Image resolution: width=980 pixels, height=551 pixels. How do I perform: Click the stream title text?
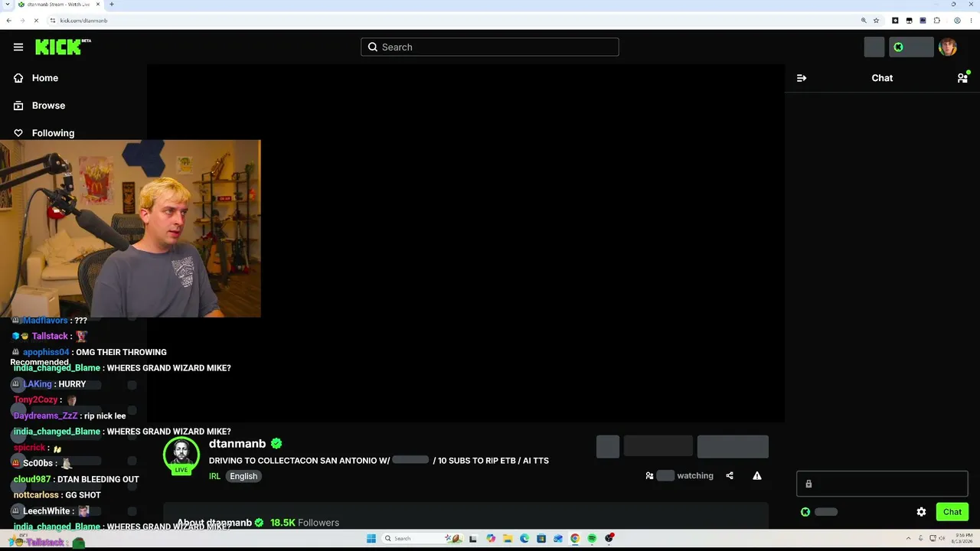[x=379, y=461]
